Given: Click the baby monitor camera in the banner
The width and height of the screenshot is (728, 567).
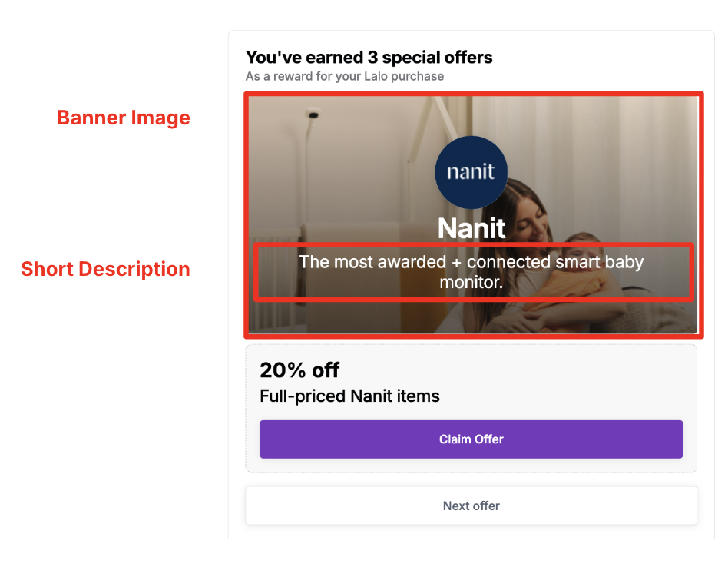Looking at the screenshot, I should coord(313,113).
